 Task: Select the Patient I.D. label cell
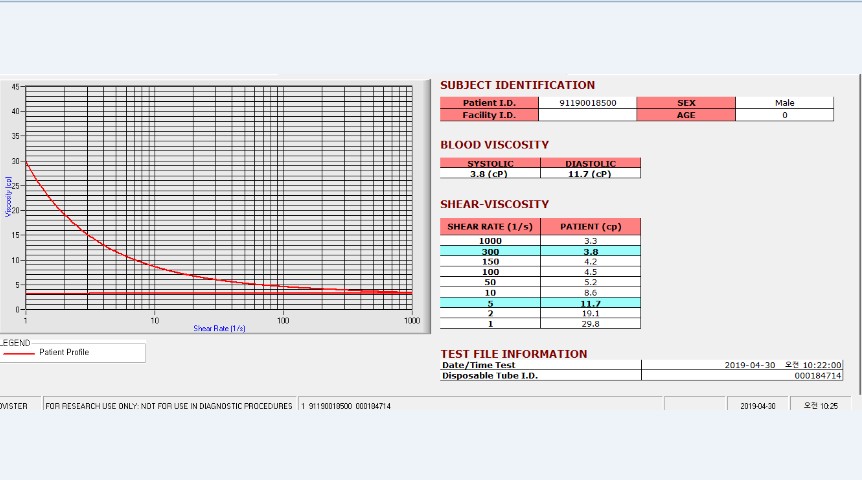coord(489,103)
